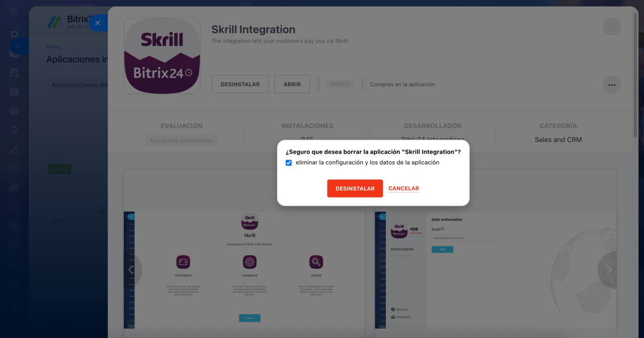The height and width of the screenshot is (338, 644).
Task: Check the delete app settings and data checkbox
Action: (289, 163)
